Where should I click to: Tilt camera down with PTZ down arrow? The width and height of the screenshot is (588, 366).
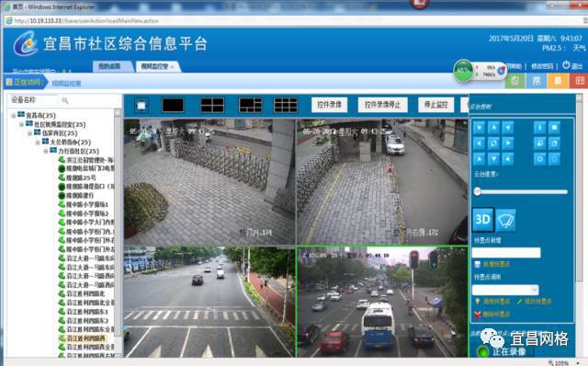[493, 159]
